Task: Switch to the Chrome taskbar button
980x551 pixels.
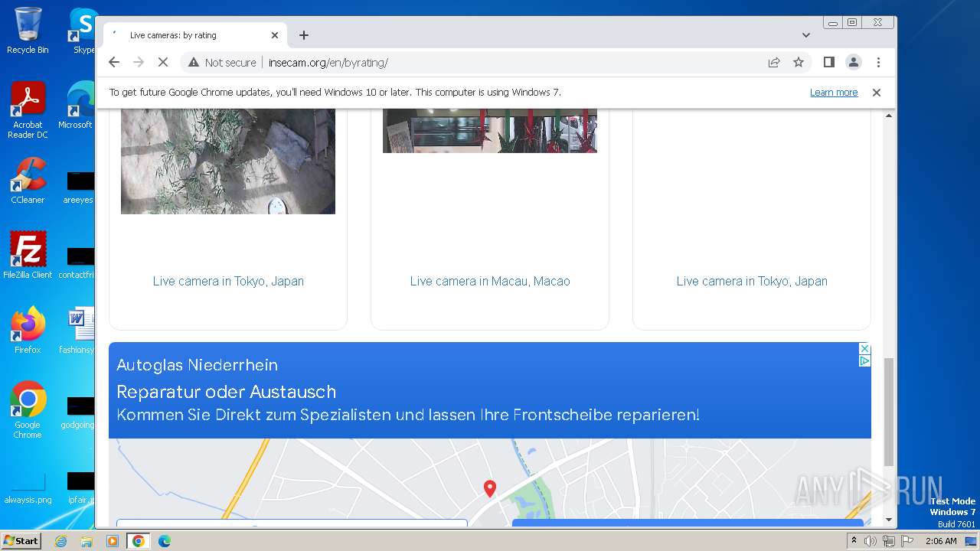Action: coord(138,541)
